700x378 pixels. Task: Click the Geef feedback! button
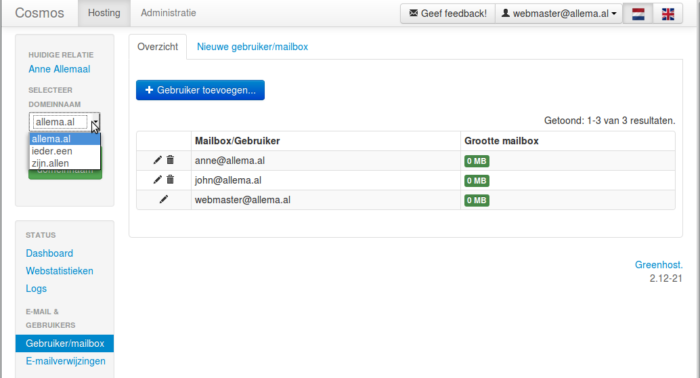click(448, 14)
